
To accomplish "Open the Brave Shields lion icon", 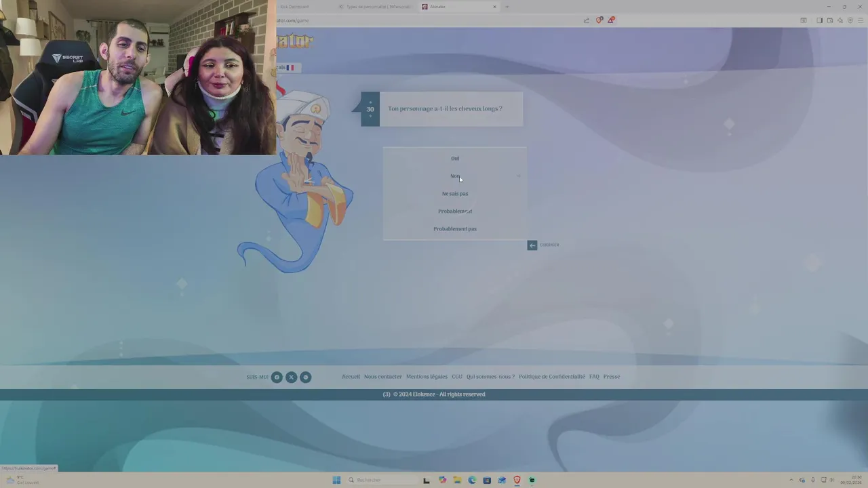I will 599,20.
